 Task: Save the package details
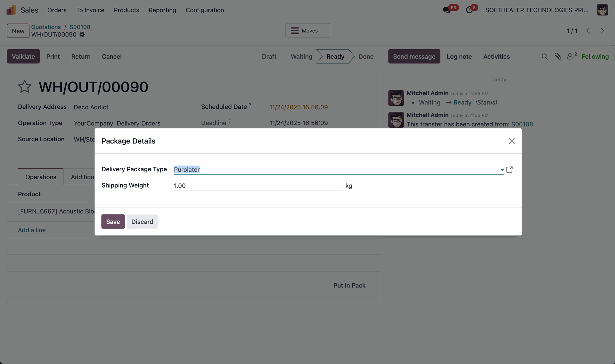[x=113, y=222]
